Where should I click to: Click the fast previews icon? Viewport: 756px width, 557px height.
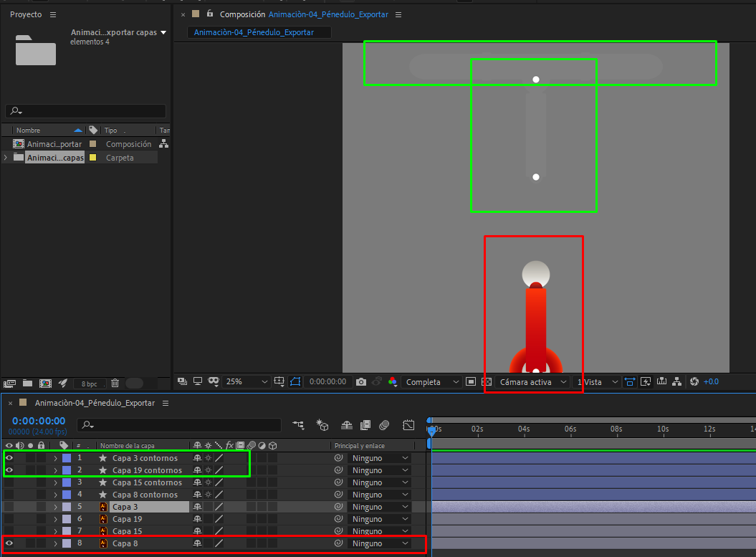click(x=646, y=381)
